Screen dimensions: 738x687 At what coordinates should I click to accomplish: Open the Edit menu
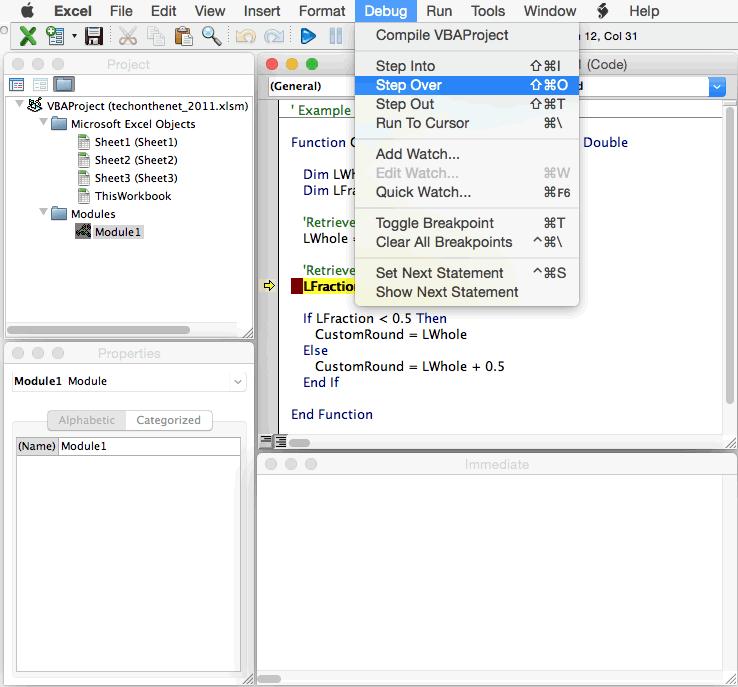tap(163, 11)
